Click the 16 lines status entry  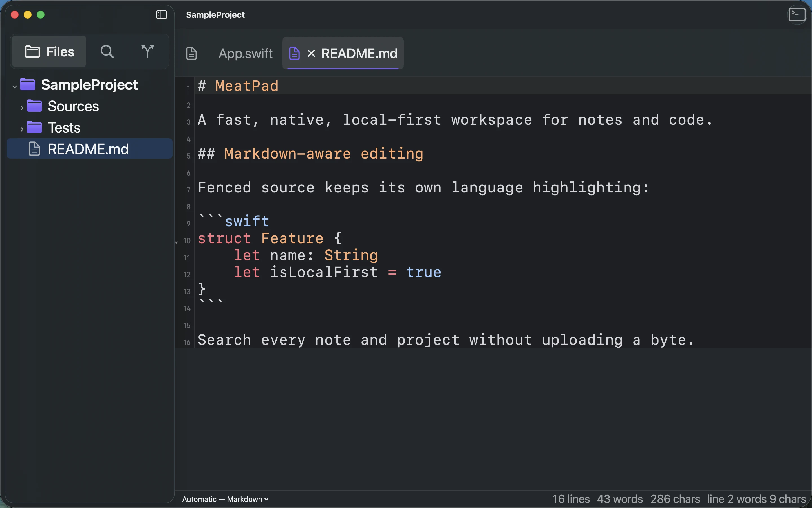(x=571, y=499)
